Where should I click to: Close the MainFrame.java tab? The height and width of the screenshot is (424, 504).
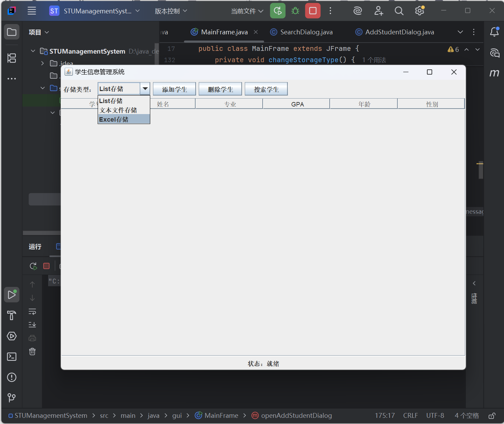tap(256, 32)
